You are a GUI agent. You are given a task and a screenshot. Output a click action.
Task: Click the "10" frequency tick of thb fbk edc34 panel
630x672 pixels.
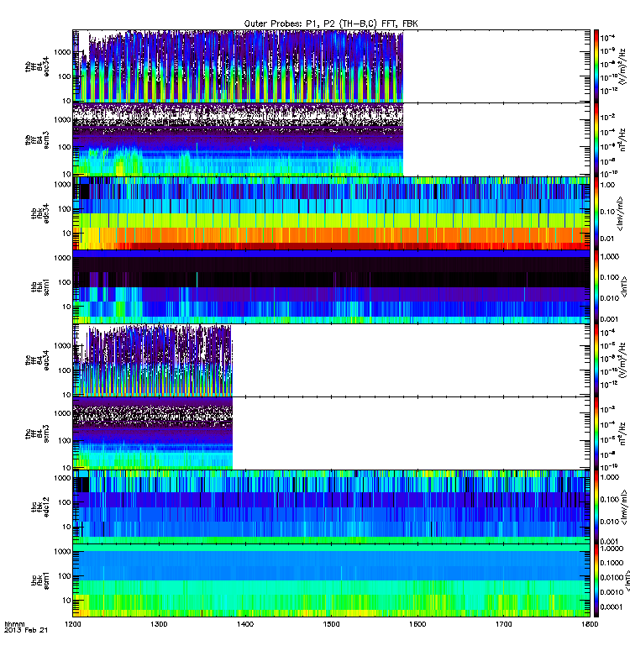coord(66,234)
